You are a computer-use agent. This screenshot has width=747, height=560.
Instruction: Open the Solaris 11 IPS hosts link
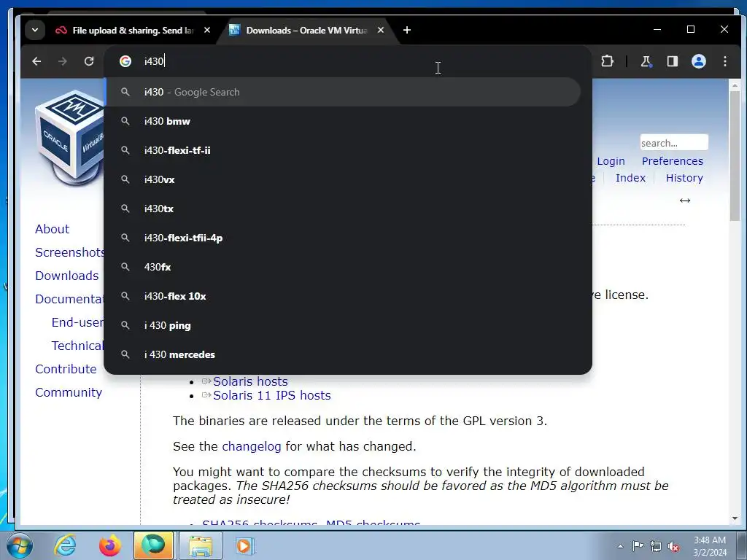pos(271,395)
